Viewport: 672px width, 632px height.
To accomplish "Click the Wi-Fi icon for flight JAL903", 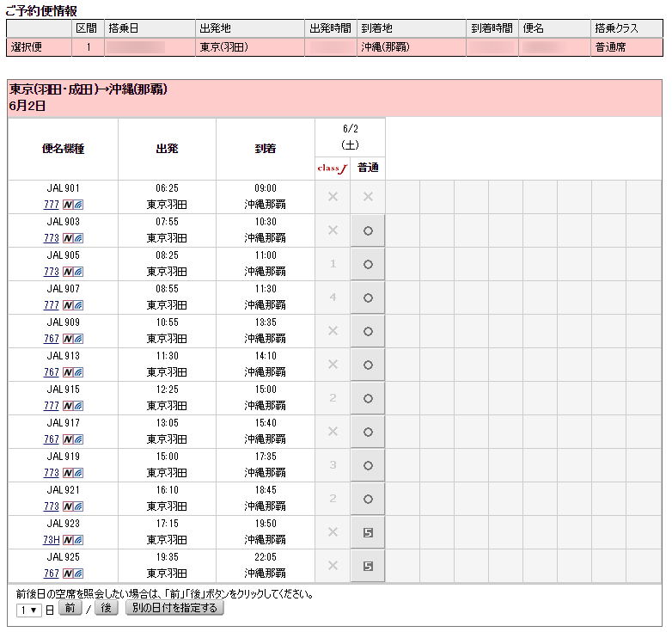I will (x=78, y=238).
